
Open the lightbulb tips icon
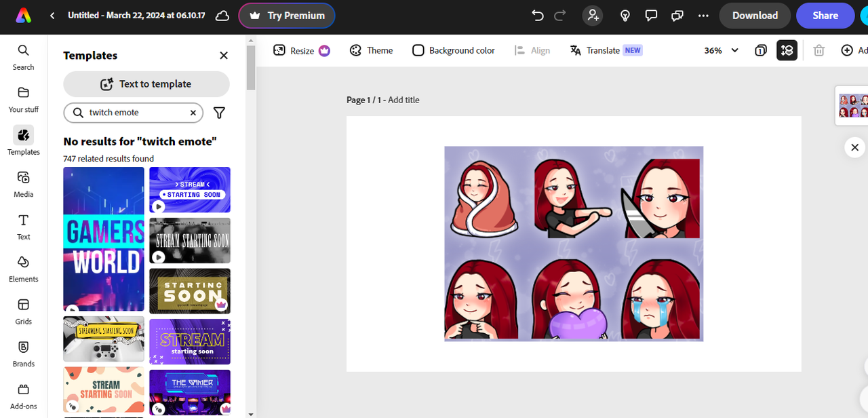tap(626, 16)
